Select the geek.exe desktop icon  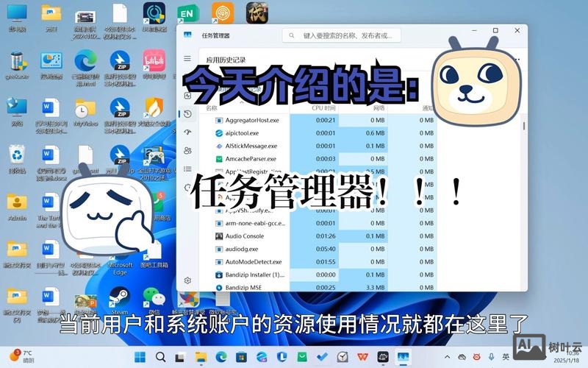pos(17,66)
